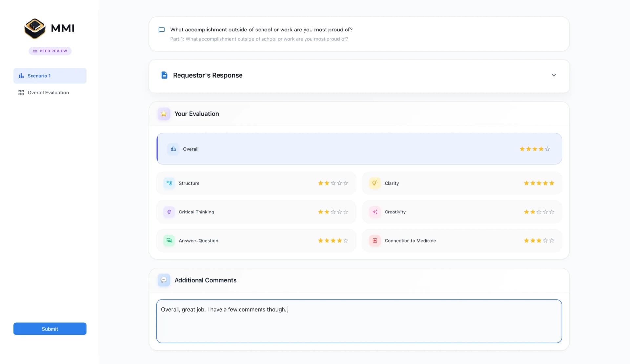Click the Critical Thinking icon
This screenshot has height=364, width=630.
tap(169, 212)
